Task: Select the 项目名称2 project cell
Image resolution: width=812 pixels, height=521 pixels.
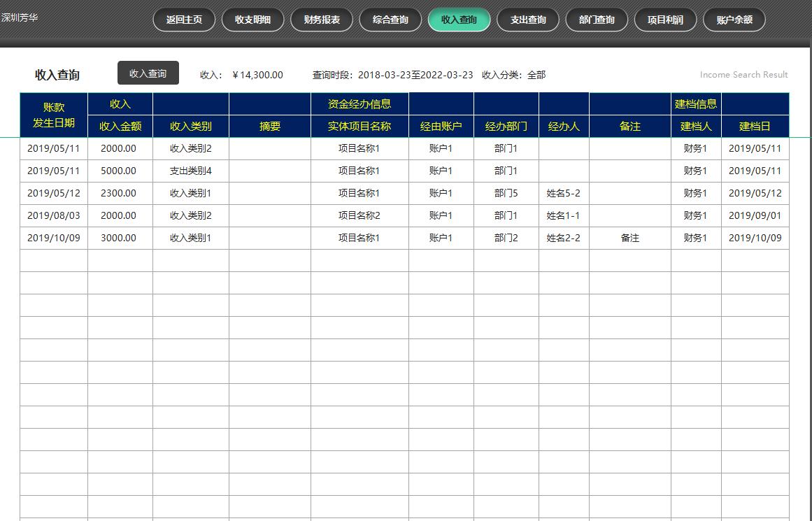Action: click(358, 215)
